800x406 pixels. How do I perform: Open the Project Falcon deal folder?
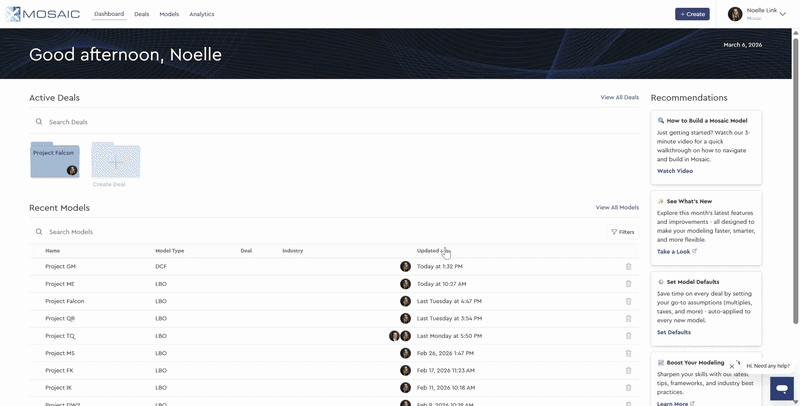pos(55,160)
